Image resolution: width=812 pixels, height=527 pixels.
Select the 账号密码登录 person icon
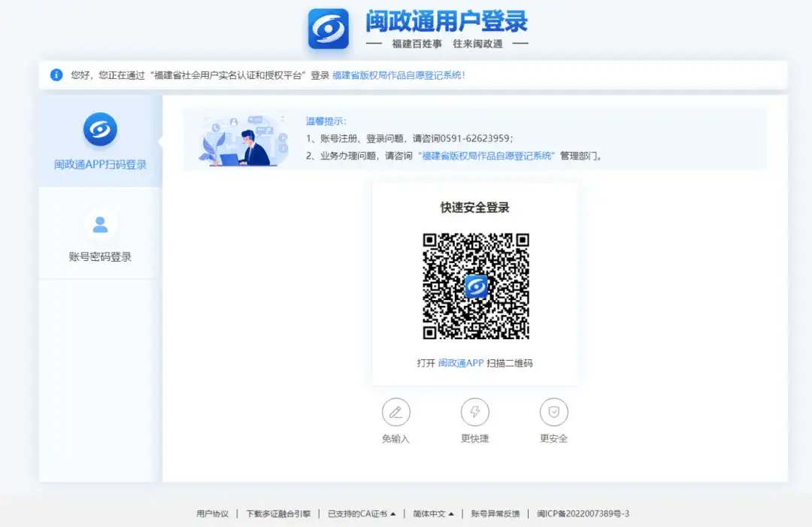[100, 225]
